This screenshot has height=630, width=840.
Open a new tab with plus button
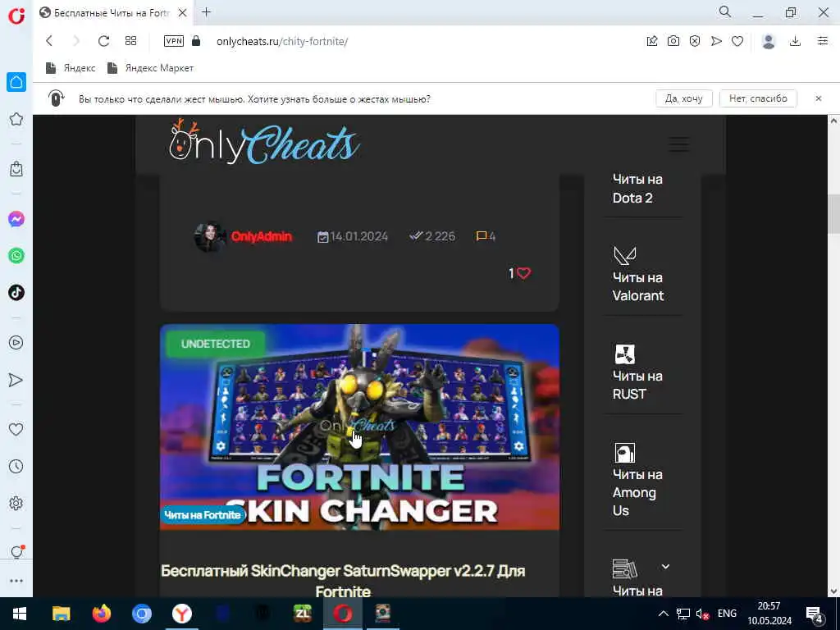206,11
